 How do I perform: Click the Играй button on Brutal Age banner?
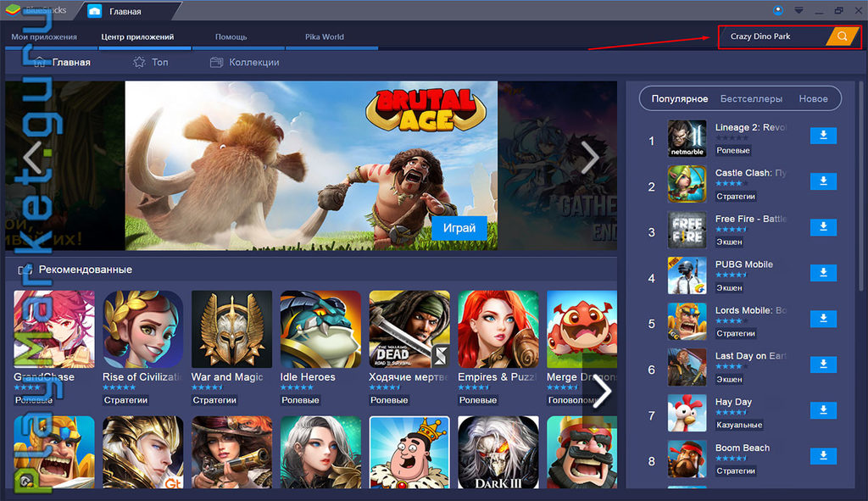(459, 228)
